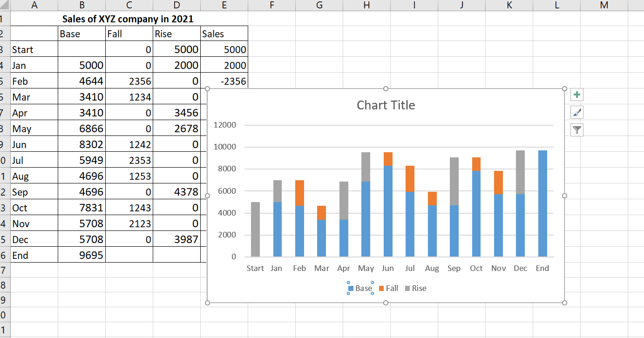Open the Chart Styles paintbrush button

pyautogui.click(x=577, y=112)
